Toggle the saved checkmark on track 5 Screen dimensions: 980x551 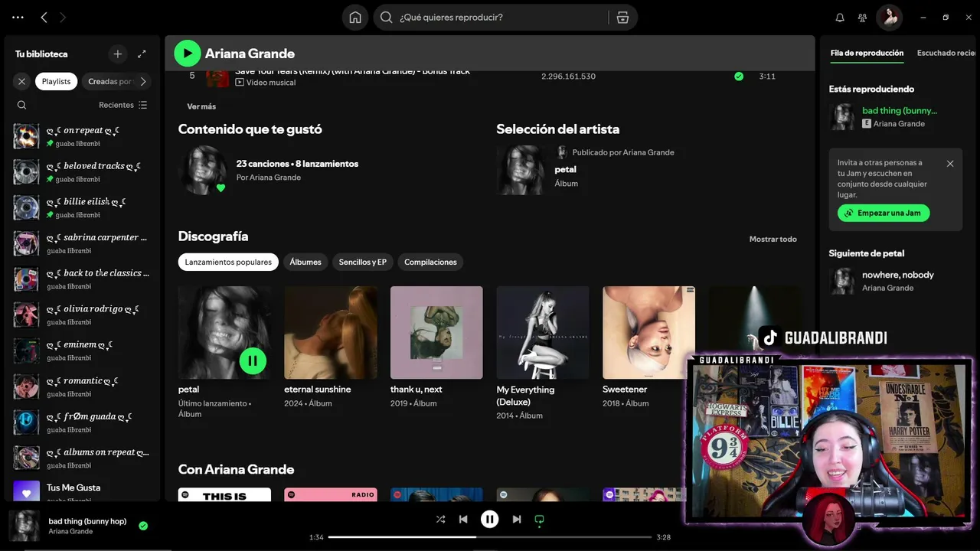tap(739, 77)
